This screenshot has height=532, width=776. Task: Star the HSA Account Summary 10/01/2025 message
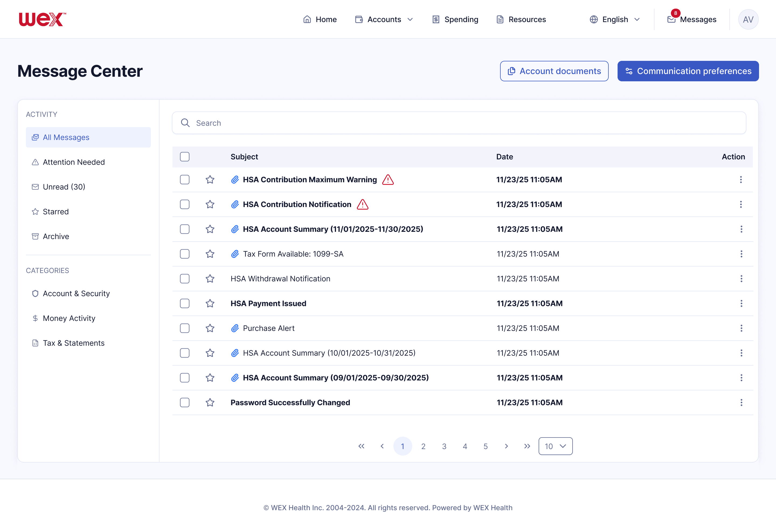[210, 353]
